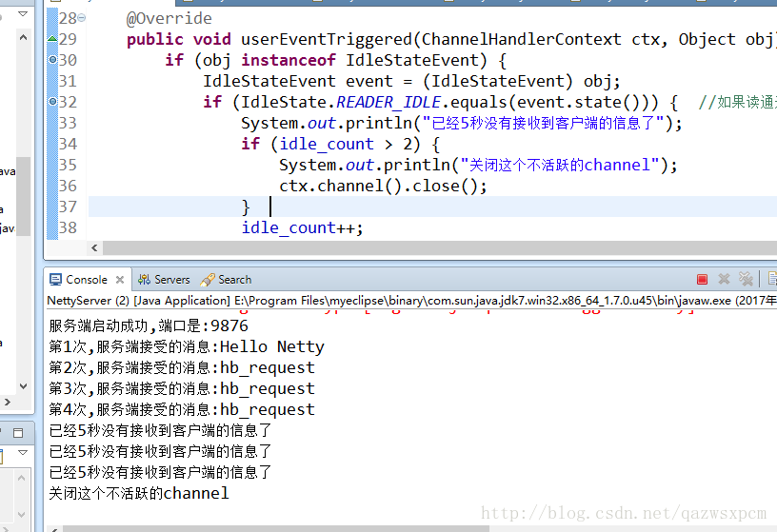The width and height of the screenshot is (777, 532).
Task: Click the userEventTriggered method name
Action: [x=326, y=39]
